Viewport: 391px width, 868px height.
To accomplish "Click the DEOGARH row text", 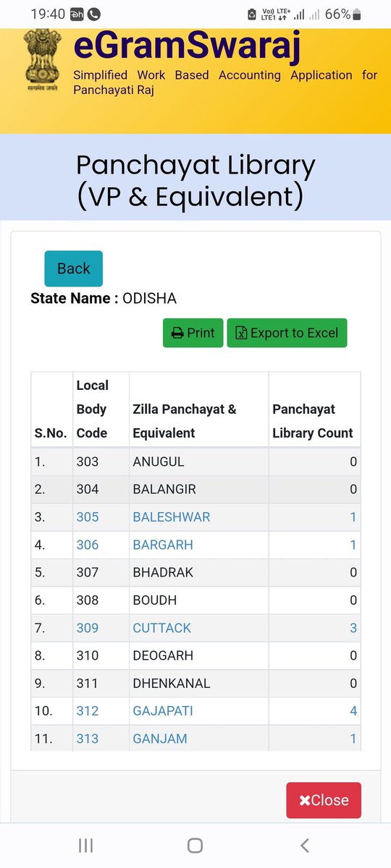I will [164, 655].
